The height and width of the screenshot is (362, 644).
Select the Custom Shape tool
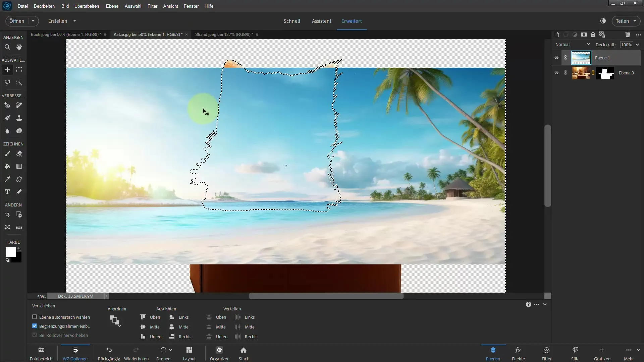[x=19, y=179]
